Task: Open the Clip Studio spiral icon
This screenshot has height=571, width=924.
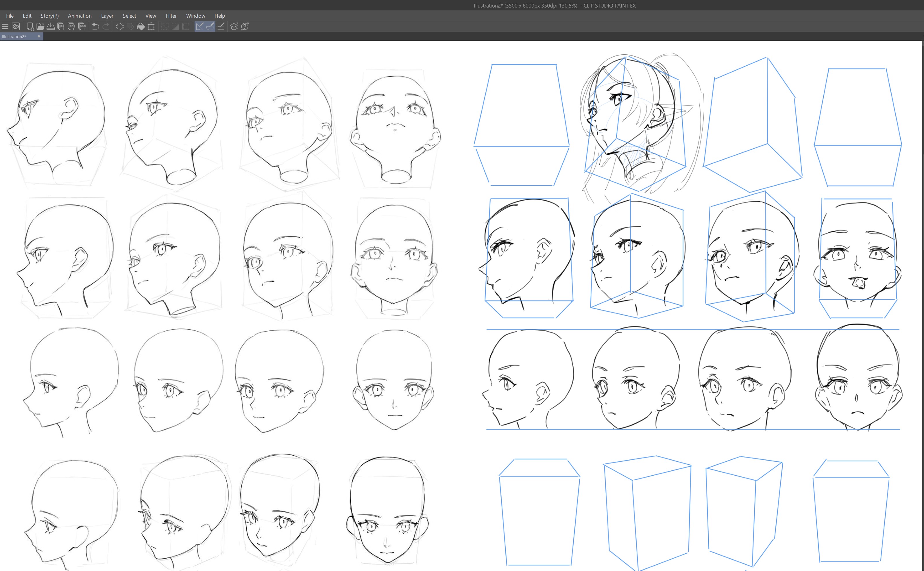Action: (x=16, y=26)
